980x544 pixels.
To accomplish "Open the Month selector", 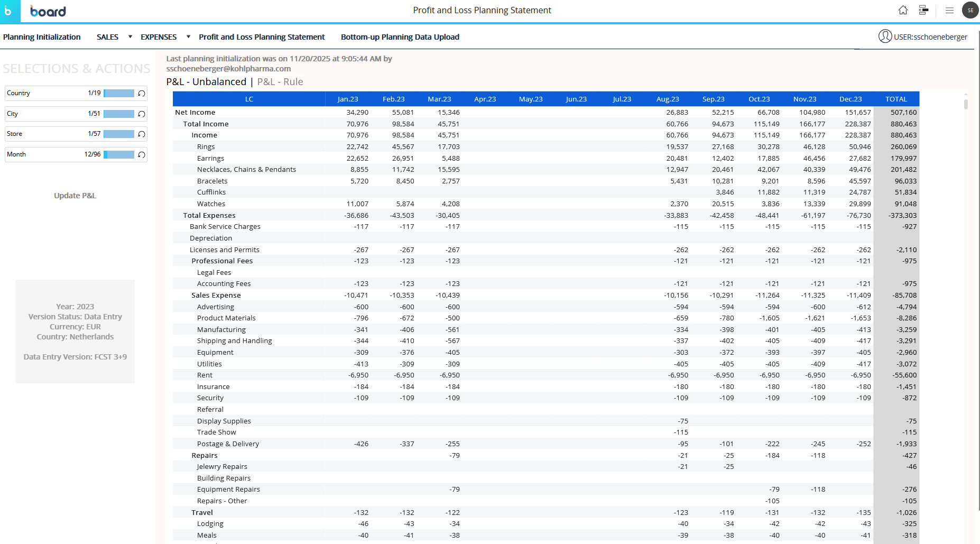I will click(x=76, y=154).
